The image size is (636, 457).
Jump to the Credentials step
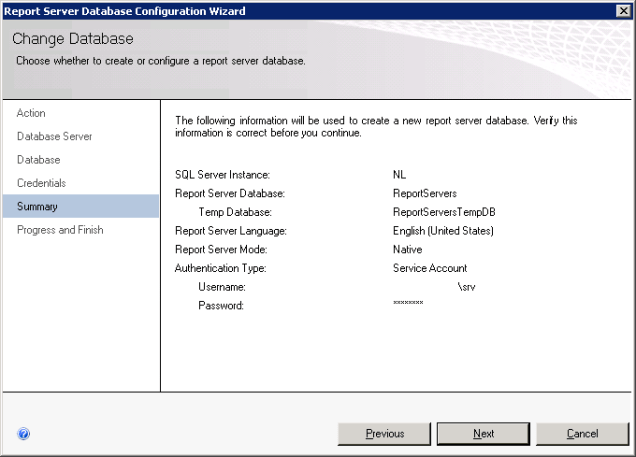41,183
